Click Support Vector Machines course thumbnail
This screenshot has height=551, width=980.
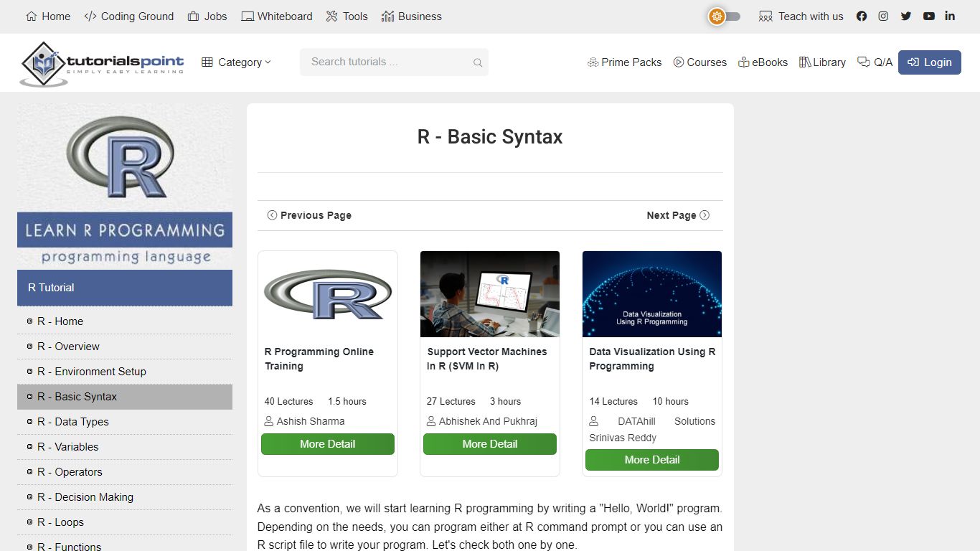tap(490, 294)
